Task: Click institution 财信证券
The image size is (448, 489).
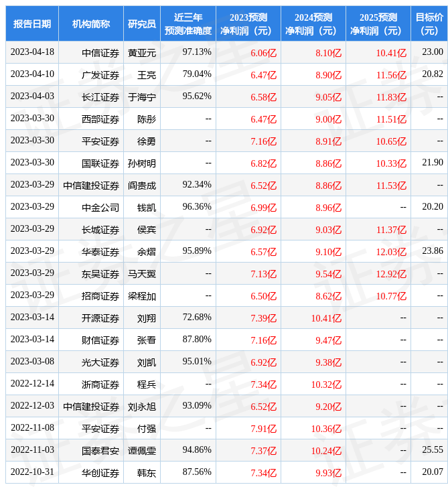Action: coord(100,341)
